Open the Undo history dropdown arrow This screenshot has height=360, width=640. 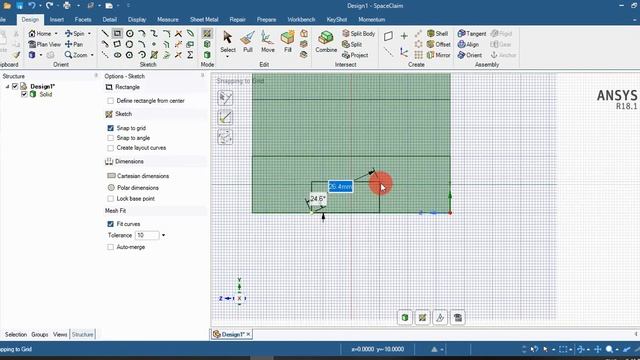pyautogui.click(x=40, y=6)
